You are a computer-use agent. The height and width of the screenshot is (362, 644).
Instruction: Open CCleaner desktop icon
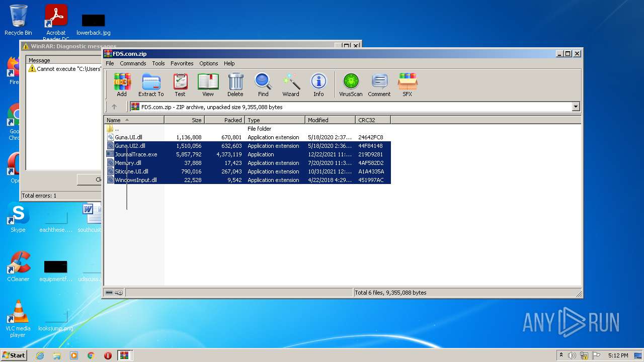tap(18, 266)
